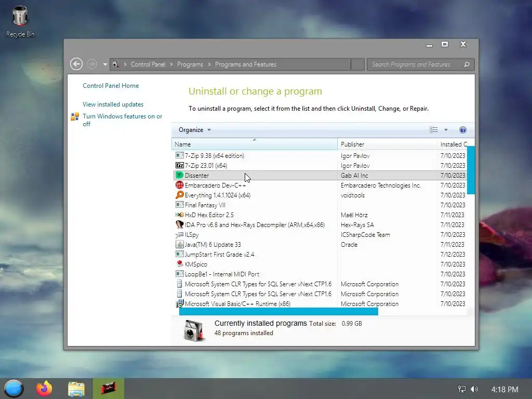Open File Explorer from the taskbar
The image size is (532, 399).
point(76,389)
